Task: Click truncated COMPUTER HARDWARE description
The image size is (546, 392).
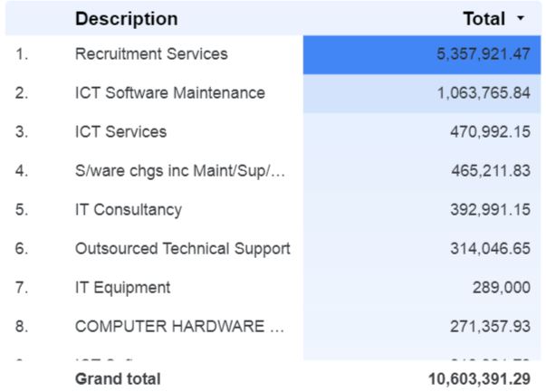Action: pyautogui.click(x=179, y=327)
